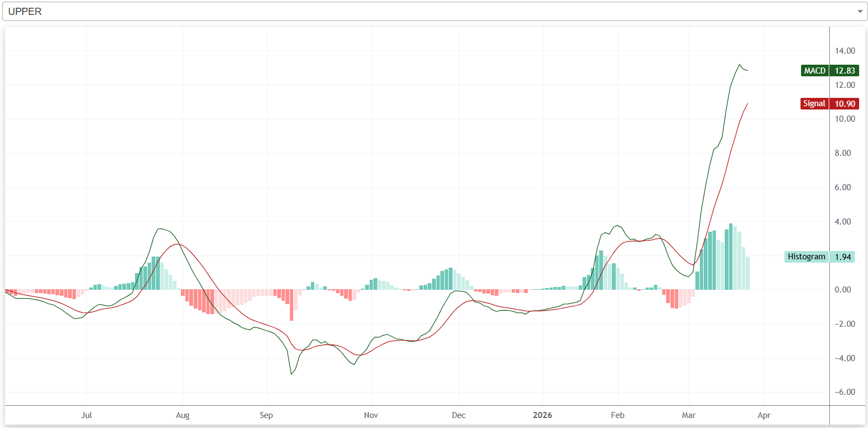
Task: Click the Jul label on time axis
Action: (x=86, y=415)
